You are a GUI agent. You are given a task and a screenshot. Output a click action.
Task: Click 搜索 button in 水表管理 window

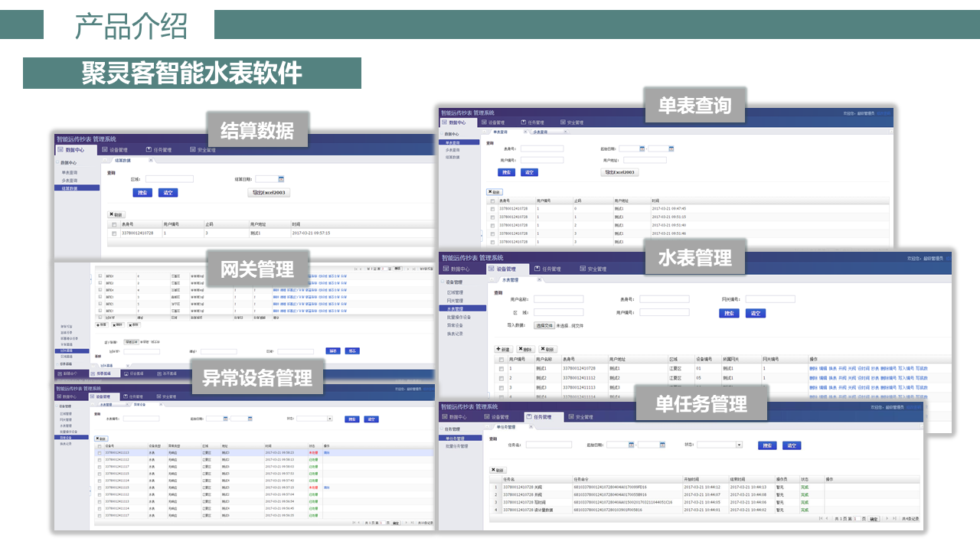[x=729, y=313]
